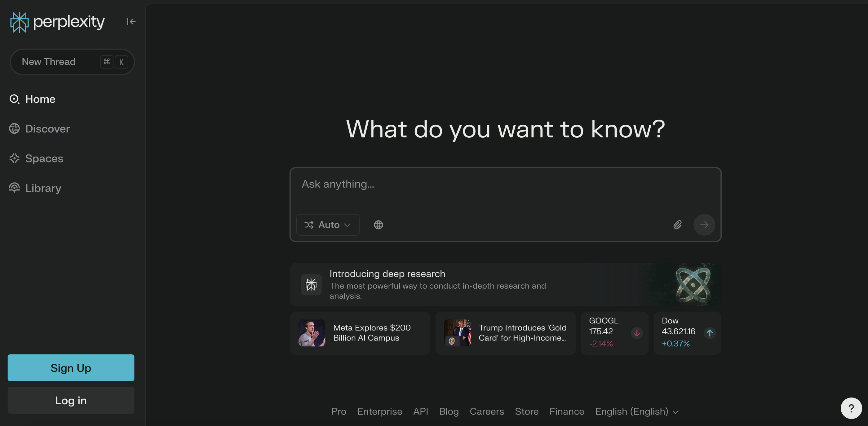Click the Dow up arrow icon
The image size is (868, 426).
click(710, 333)
